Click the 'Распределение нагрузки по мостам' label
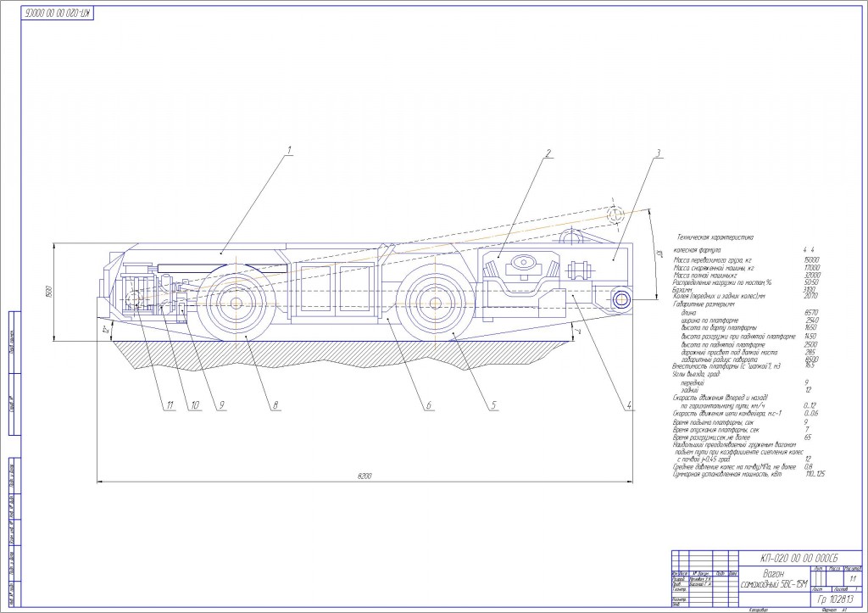The height and width of the screenshot is (613, 868). 722,282
